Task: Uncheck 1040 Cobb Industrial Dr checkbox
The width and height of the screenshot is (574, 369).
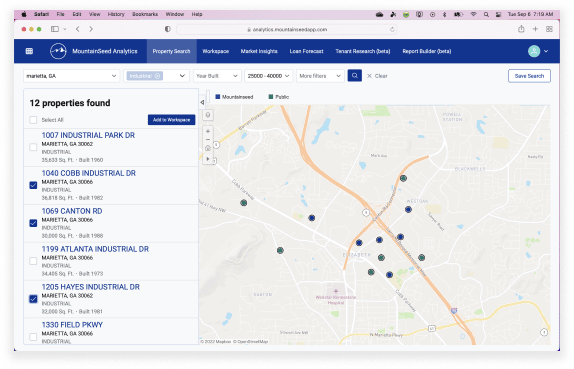Action: (x=33, y=185)
